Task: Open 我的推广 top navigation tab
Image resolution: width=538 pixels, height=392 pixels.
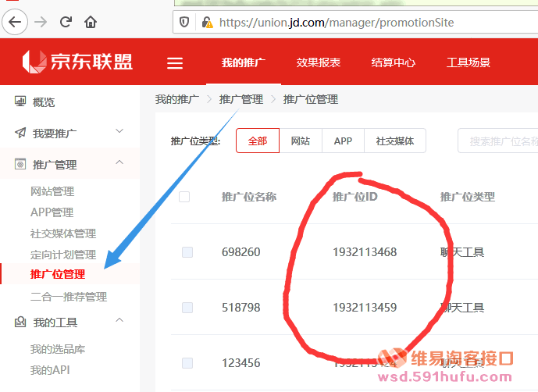Action: point(244,62)
